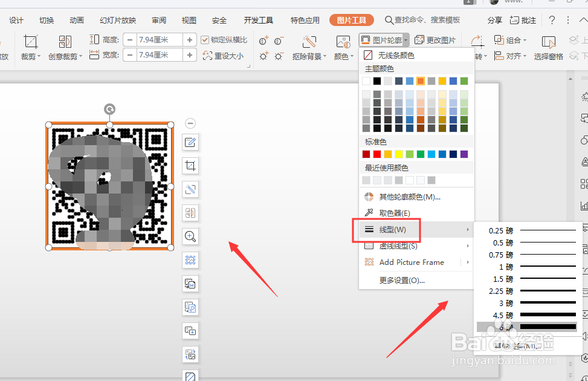
Task: Click edit pencil icon beside picture
Action: (x=190, y=142)
